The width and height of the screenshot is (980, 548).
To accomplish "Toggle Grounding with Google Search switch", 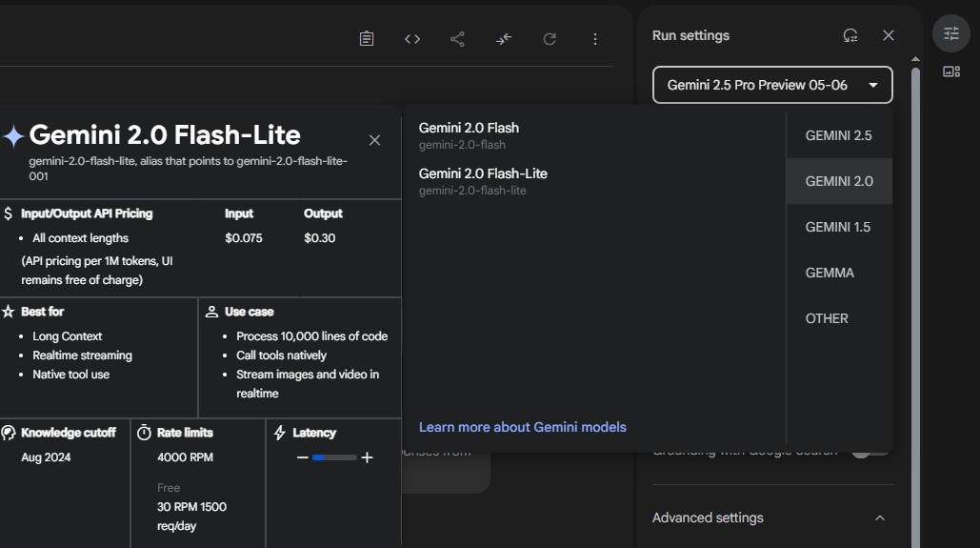I will point(870,452).
